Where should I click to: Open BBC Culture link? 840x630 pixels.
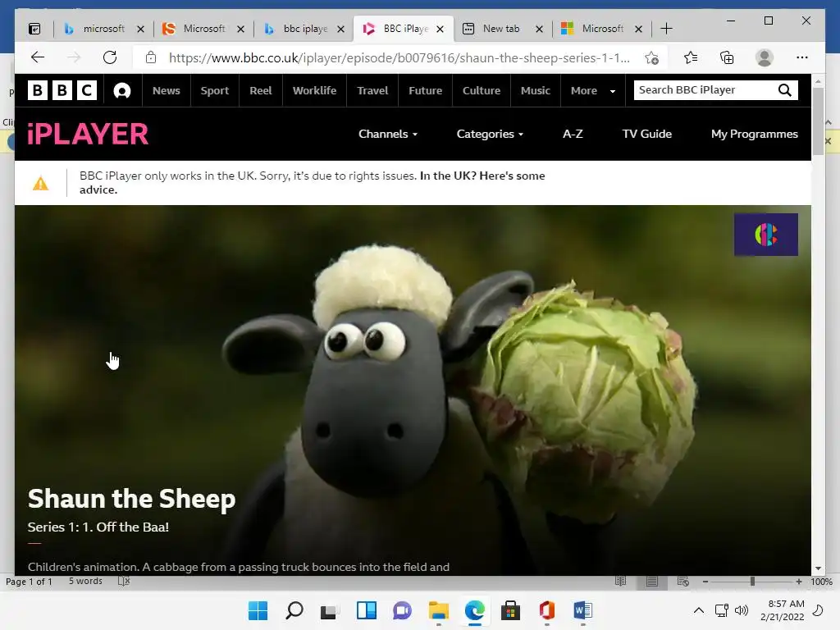481,90
